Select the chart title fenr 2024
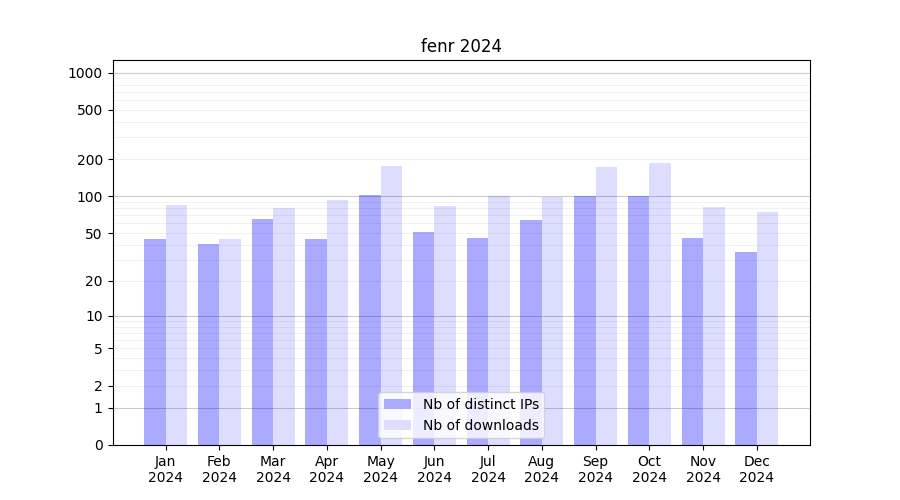The height and width of the screenshot is (500, 900). pyautogui.click(x=461, y=46)
